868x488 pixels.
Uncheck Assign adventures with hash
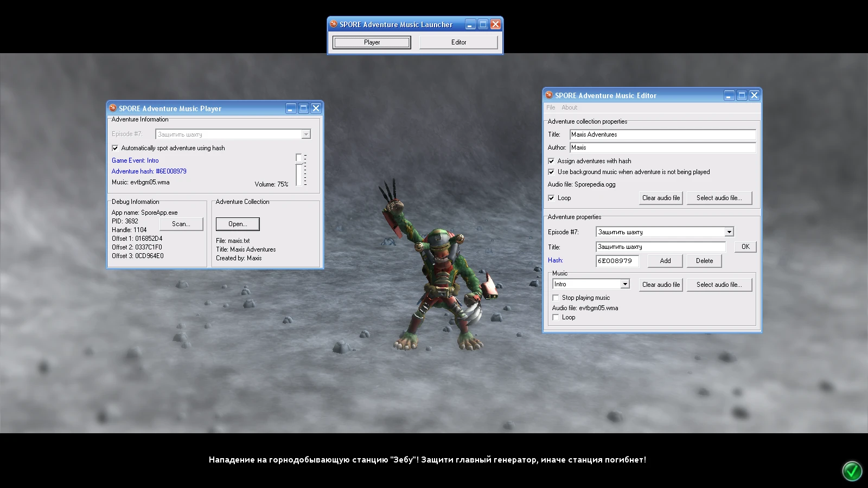(551, 161)
